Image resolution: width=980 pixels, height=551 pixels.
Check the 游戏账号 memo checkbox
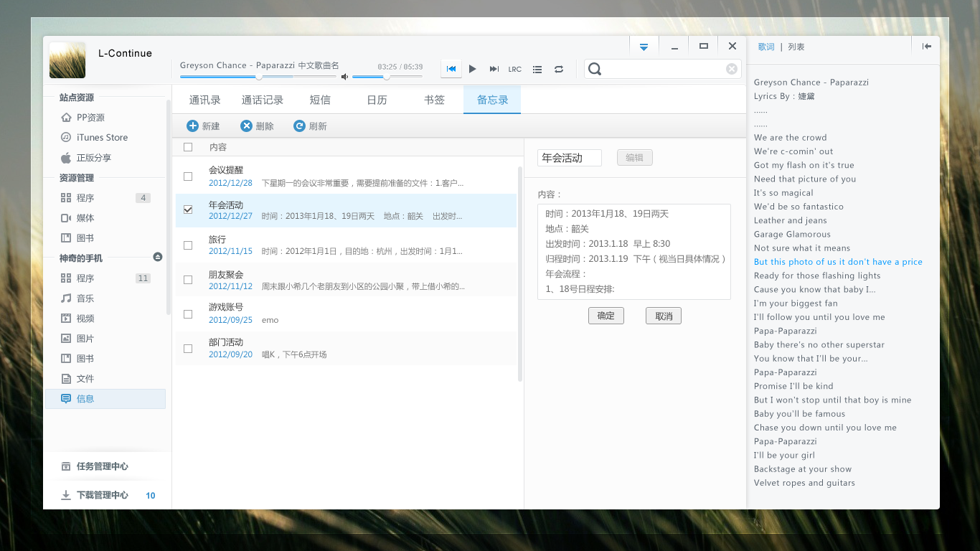point(188,314)
